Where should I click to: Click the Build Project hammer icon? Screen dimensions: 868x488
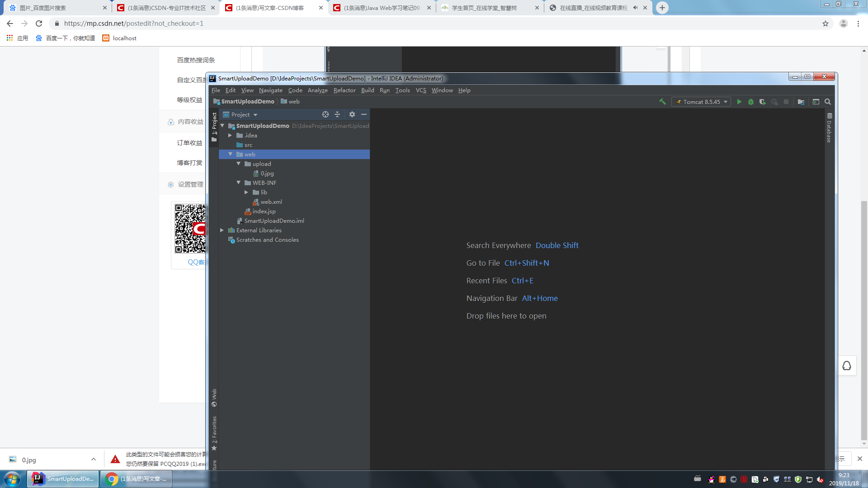click(662, 102)
